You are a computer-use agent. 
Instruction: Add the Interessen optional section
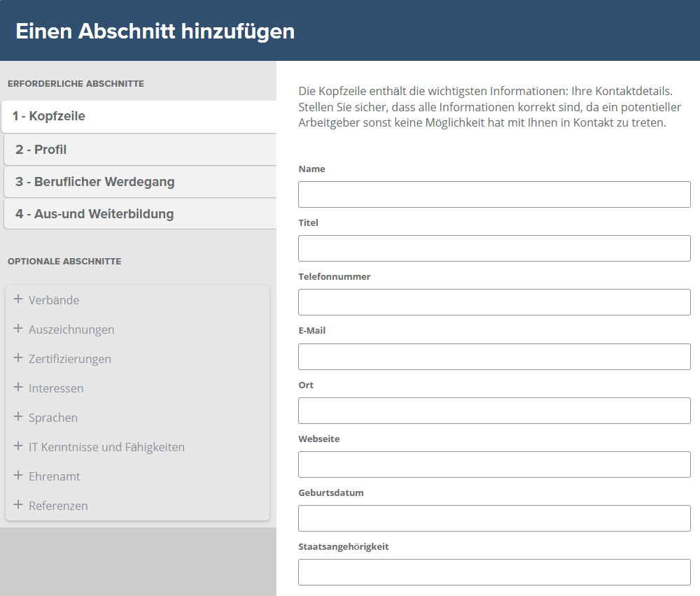(137, 388)
